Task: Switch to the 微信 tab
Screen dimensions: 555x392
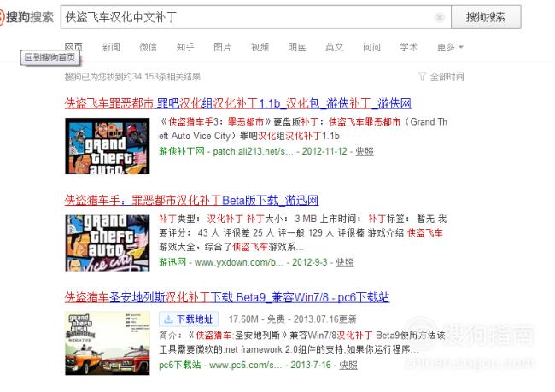Action: [148, 47]
